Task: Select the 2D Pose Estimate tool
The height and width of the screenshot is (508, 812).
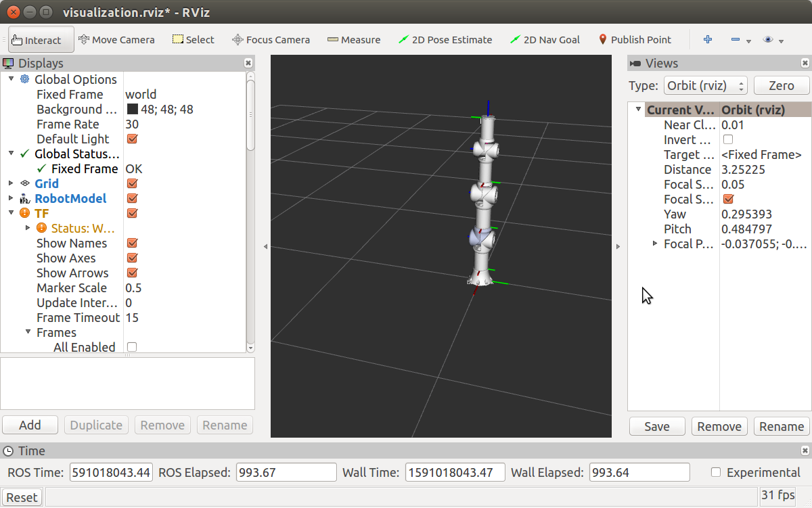Action: click(x=445, y=39)
